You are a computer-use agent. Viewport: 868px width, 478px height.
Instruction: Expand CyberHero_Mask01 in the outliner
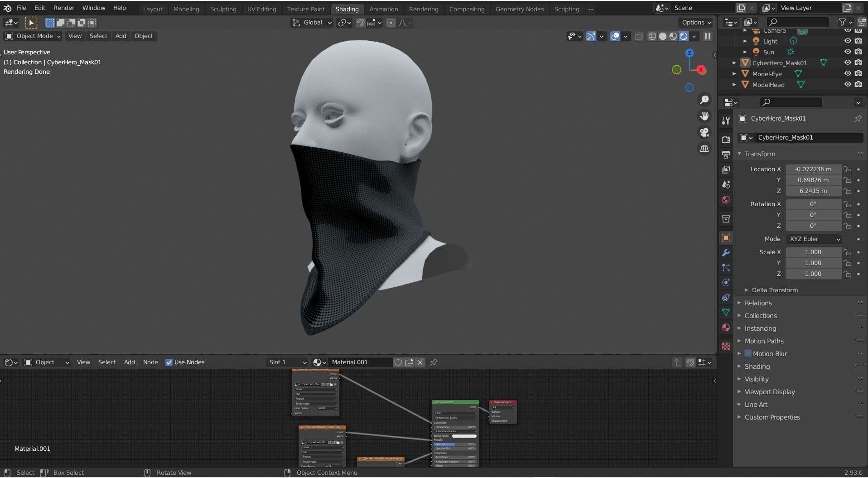click(734, 63)
